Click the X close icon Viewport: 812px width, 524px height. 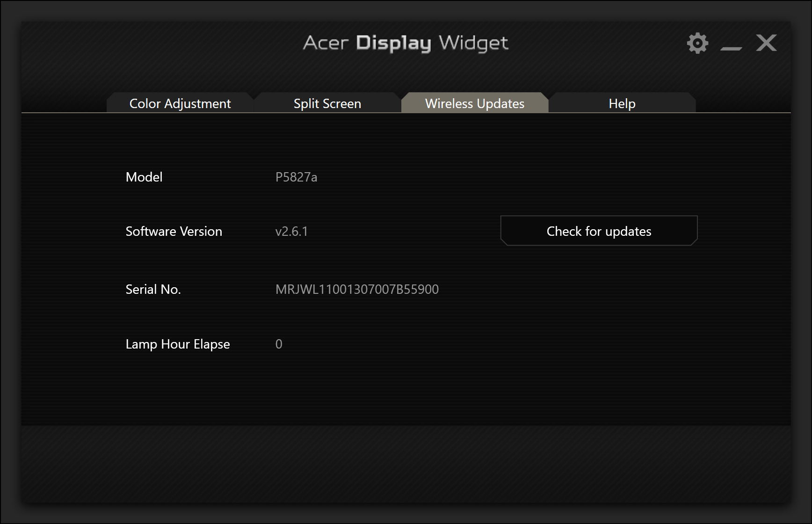(x=766, y=43)
